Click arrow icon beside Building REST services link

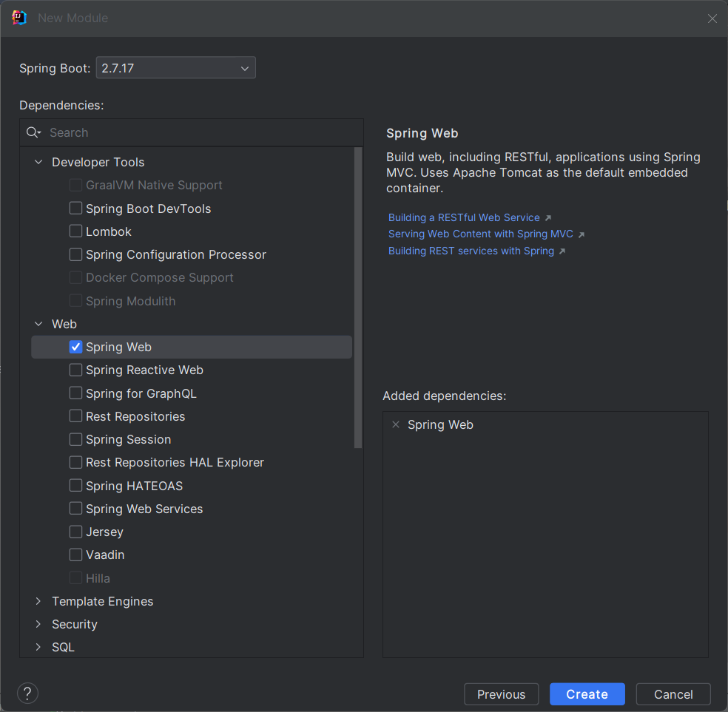pos(562,251)
